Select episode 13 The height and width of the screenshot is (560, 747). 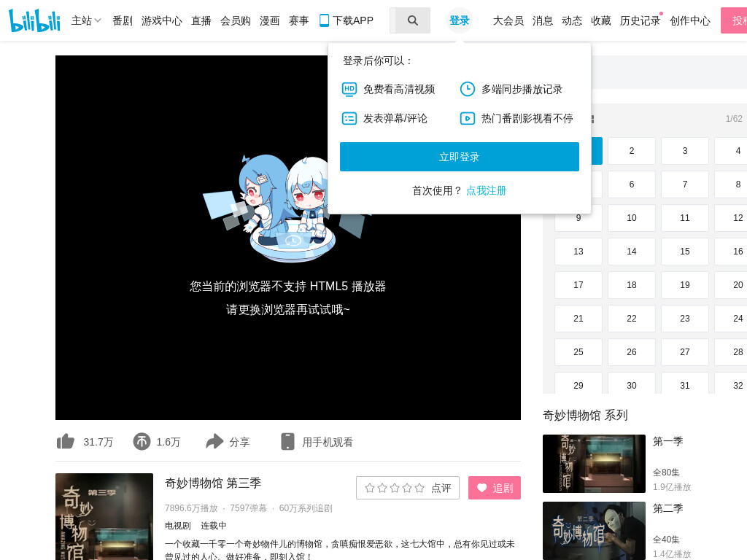[x=578, y=252]
